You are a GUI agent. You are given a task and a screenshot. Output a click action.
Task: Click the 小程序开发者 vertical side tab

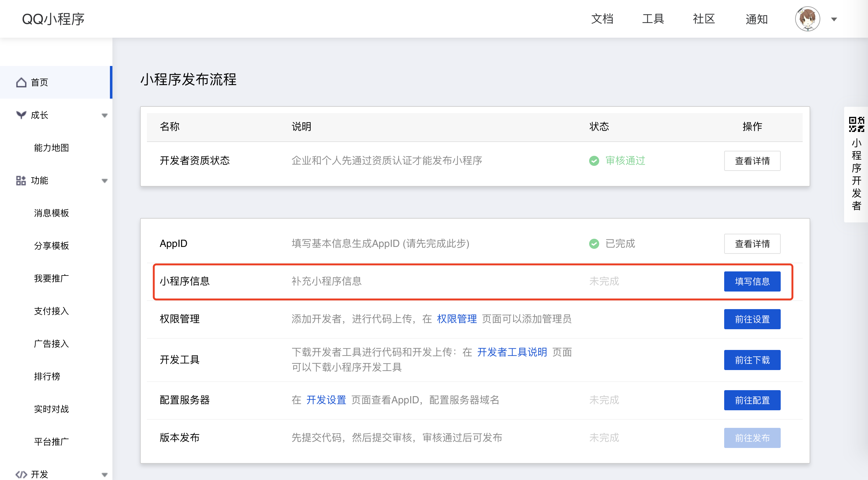(856, 164)
